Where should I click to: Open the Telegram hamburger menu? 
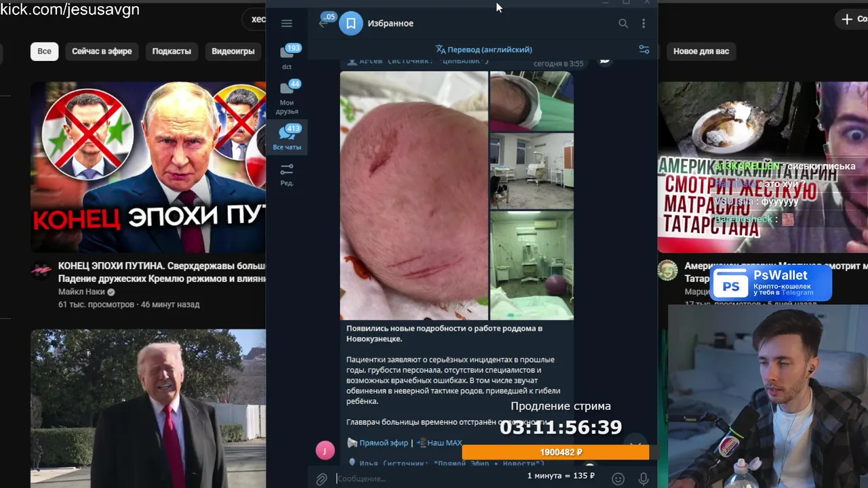click(287, 23)
